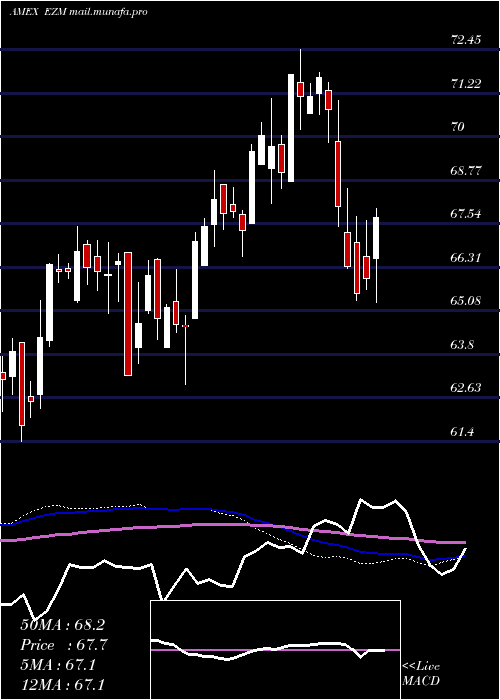500x700 pixels.
Task: Click the 12MA : 67.1 readout
Action: (x=62, y=684)
